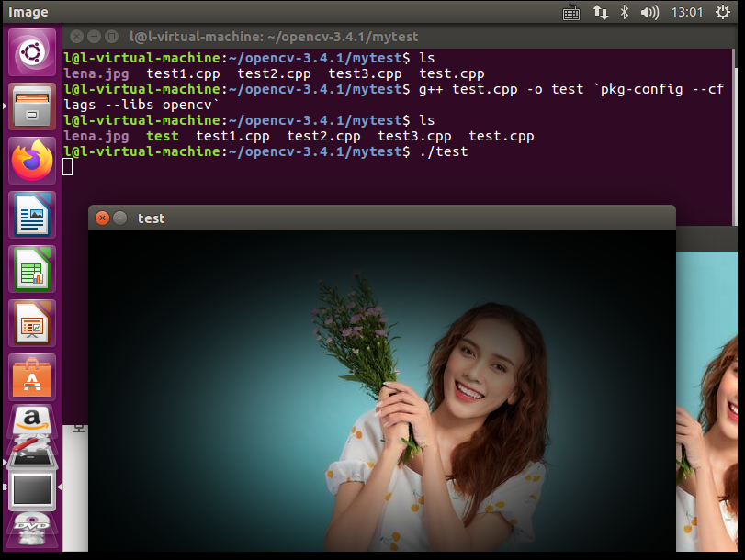This screenshot has height=560, width=745.
Task: Open the clock showing 13:01
Action: [686, 12]
